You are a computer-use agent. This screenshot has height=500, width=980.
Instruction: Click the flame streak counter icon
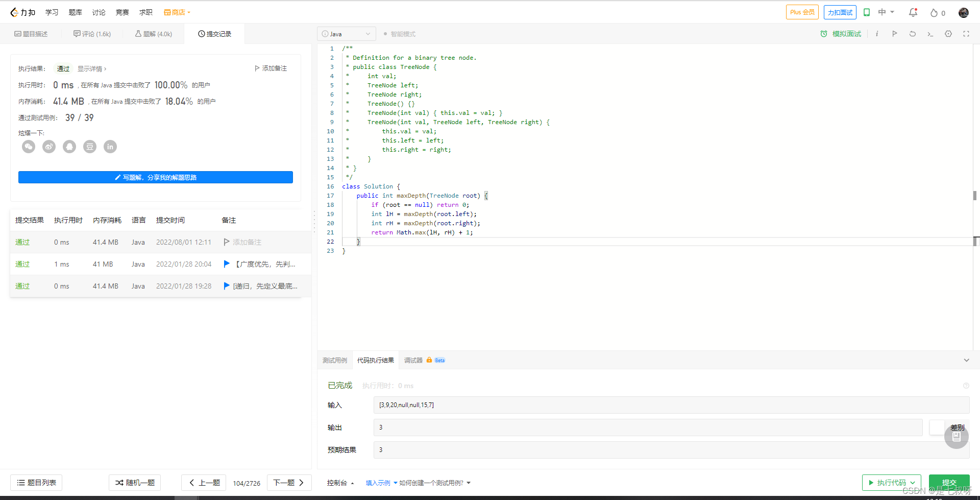click(x=934, y=13)
